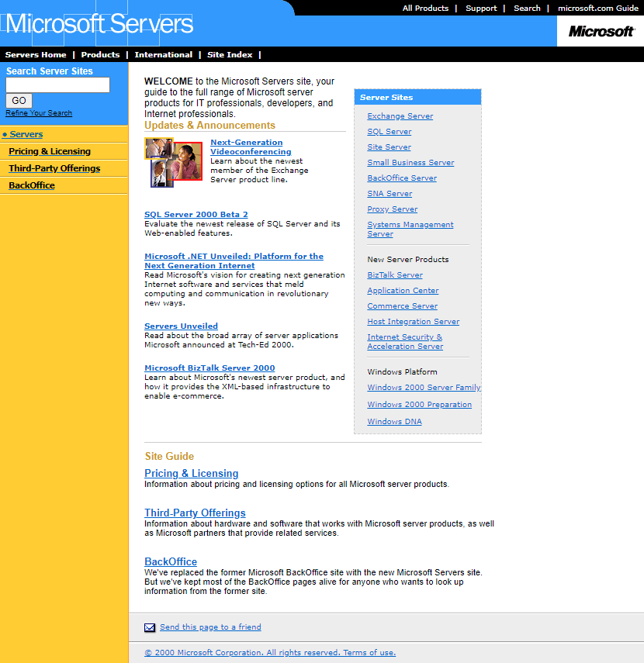Open the Windows DNA link

(x=394, y=422)
